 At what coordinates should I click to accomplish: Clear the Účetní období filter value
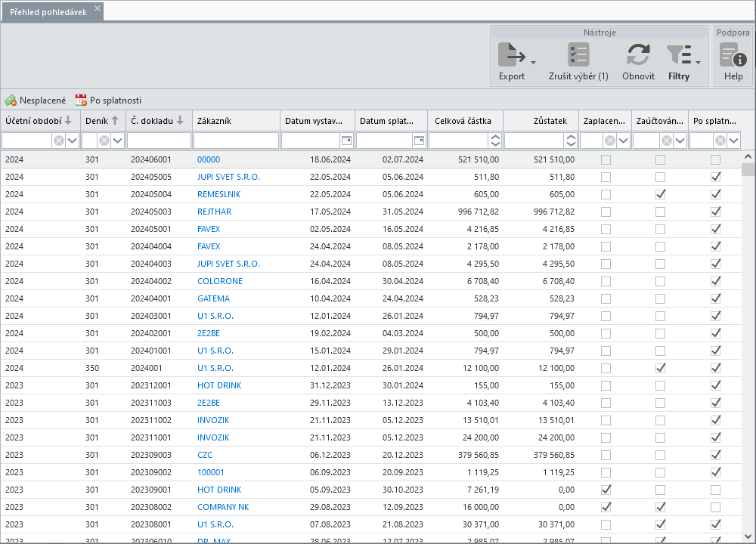click(x=58, y=141)
